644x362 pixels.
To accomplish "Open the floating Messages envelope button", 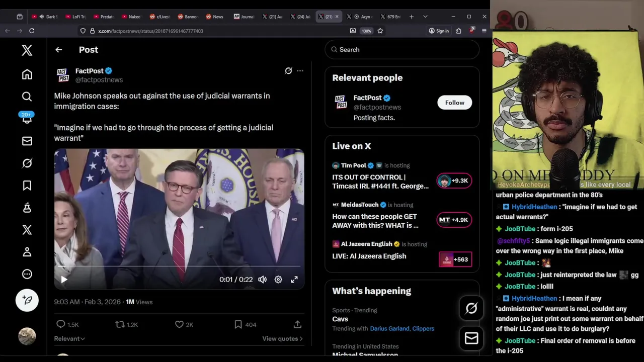I will (x=471, y=338).
